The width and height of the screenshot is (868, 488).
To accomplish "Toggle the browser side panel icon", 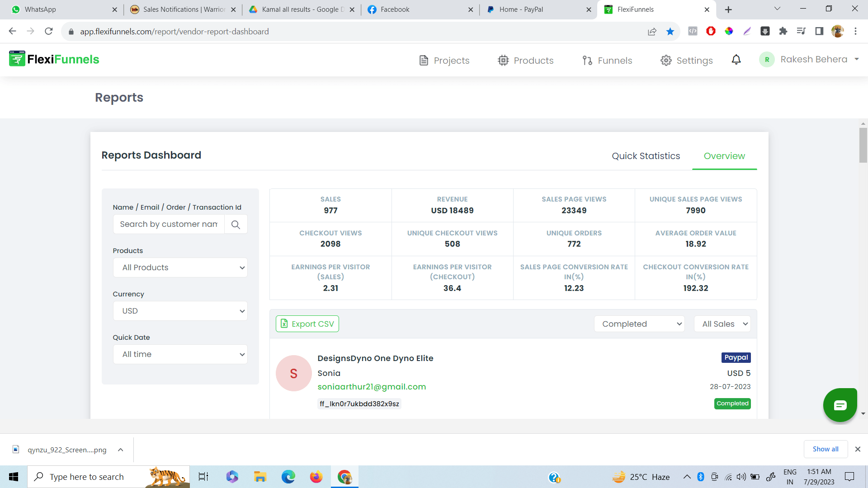I will pos(819,31).
